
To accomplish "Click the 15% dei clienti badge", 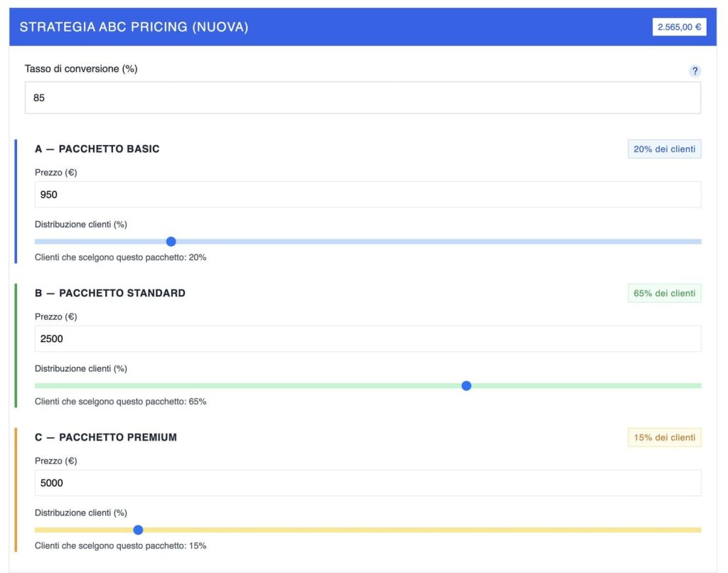I will [x=664, y=437].
